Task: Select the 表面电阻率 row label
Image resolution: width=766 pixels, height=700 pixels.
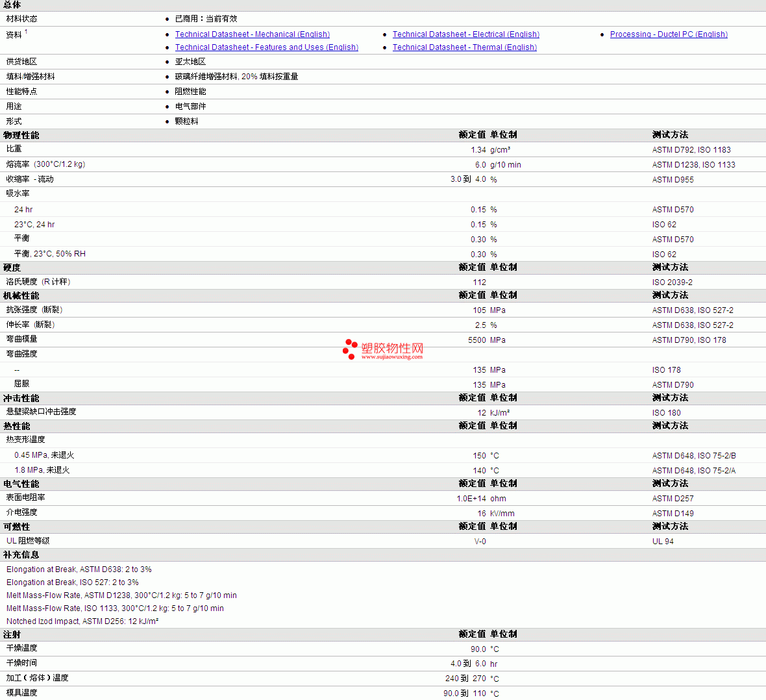Action: [25, 497]
